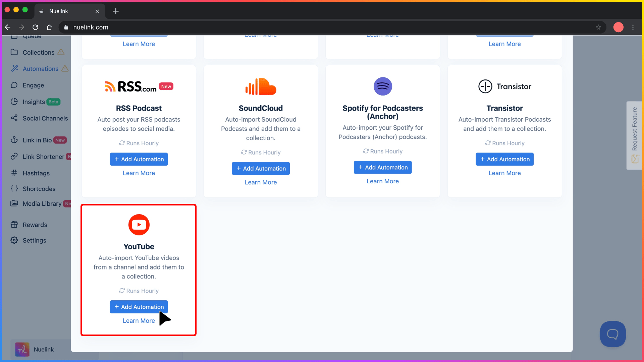
Task: Go to Insights section
Action: click(34, 102)
